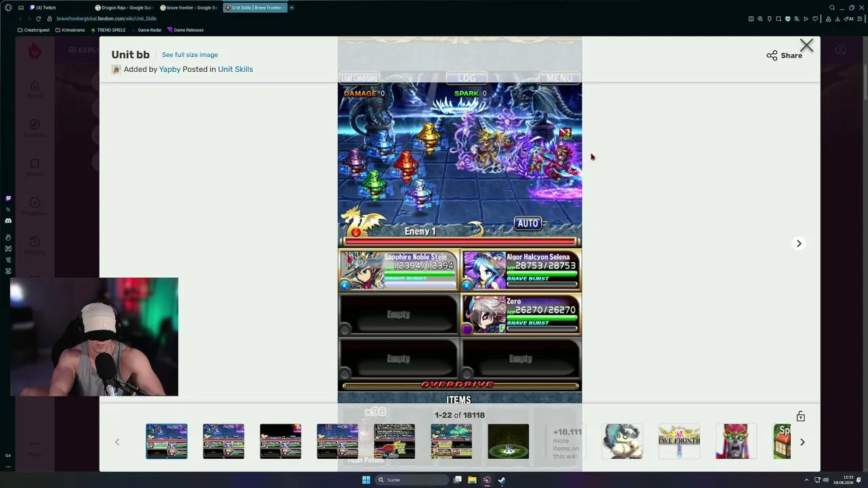This screenshot has height=488, width=868.
Task: Open the Twitch sidebar panel icon
Action: 8,199
